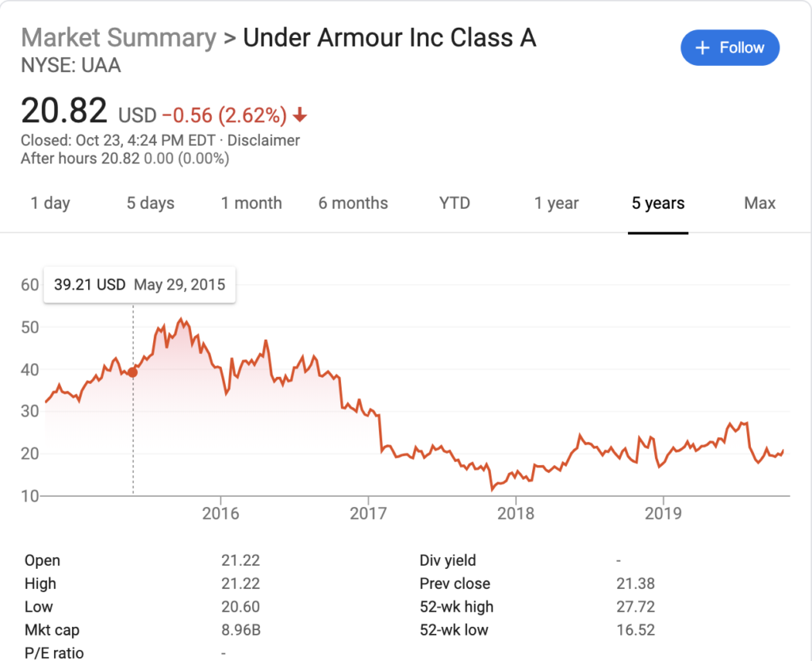
Task: Click the red data point on chart
Action: tap(132, 372)
